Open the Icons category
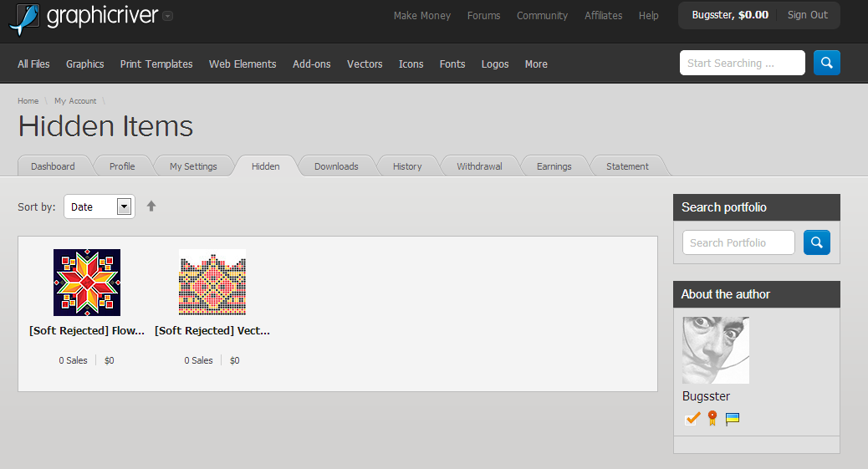 tap(411, 64)
